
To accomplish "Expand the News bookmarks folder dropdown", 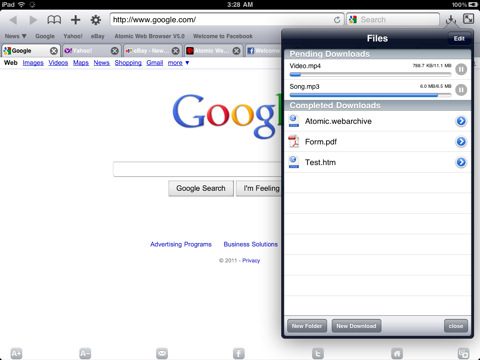I will [x=16, y=36].
